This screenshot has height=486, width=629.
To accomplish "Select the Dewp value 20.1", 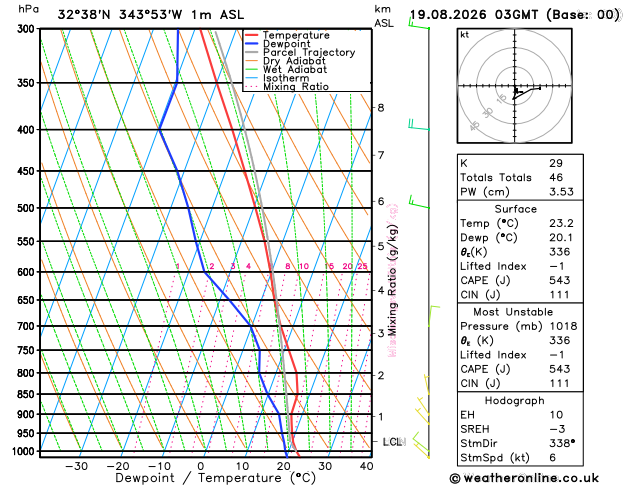I will 561,237.
